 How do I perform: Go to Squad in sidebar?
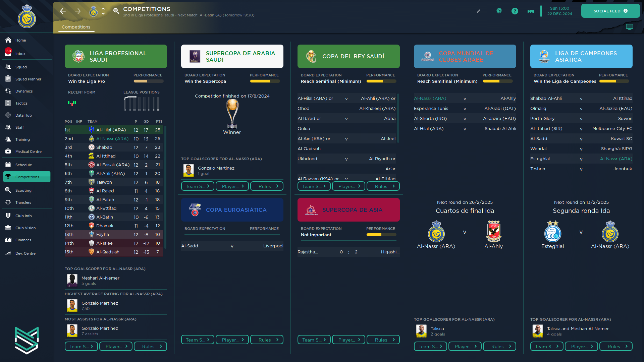[x=27, y=67]
